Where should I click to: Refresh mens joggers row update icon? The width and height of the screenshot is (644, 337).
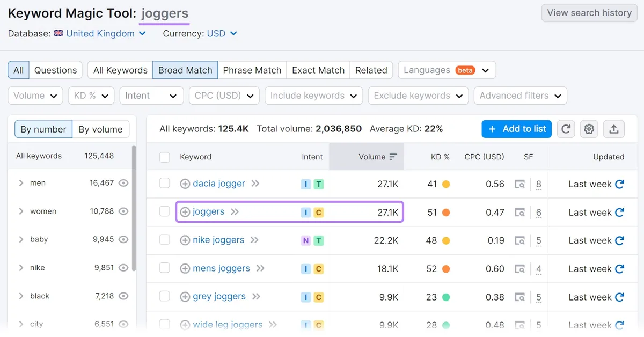pos(619,269)
